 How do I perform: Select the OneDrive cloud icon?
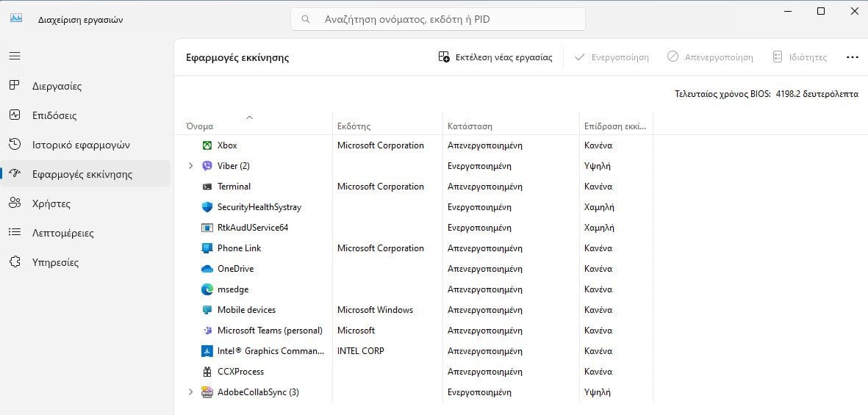[x=207, y=269]
